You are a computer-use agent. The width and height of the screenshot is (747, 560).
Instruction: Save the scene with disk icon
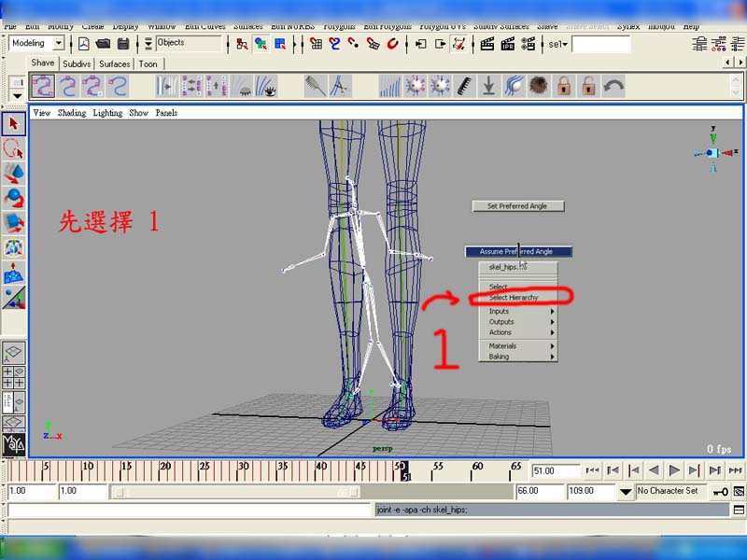tap(123, 44)
